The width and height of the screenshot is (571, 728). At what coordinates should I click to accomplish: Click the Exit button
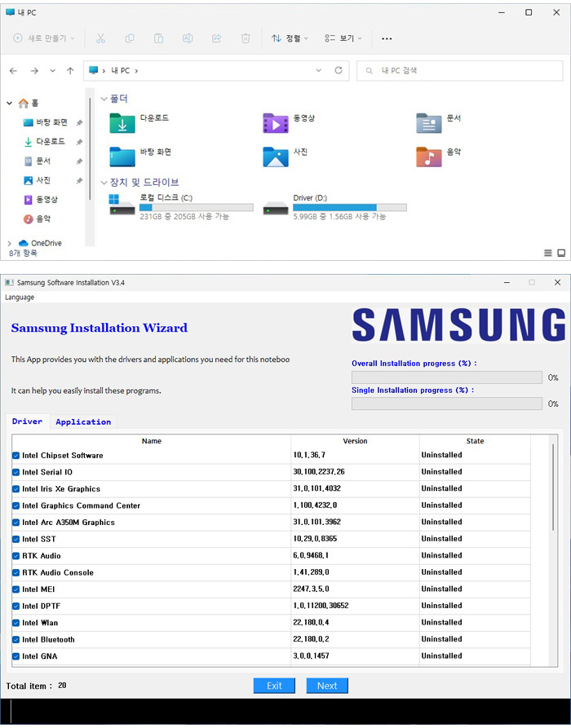click(274, 686)
